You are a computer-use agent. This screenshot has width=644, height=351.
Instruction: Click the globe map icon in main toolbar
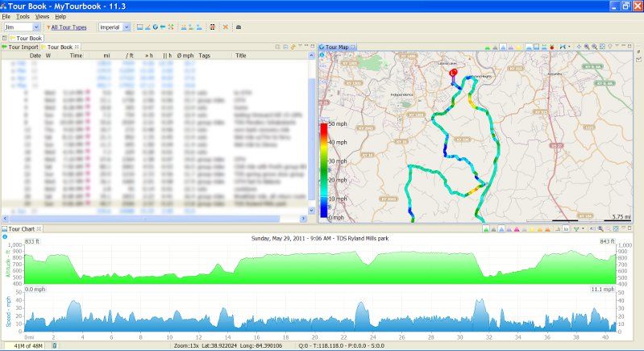coord(156,27)
